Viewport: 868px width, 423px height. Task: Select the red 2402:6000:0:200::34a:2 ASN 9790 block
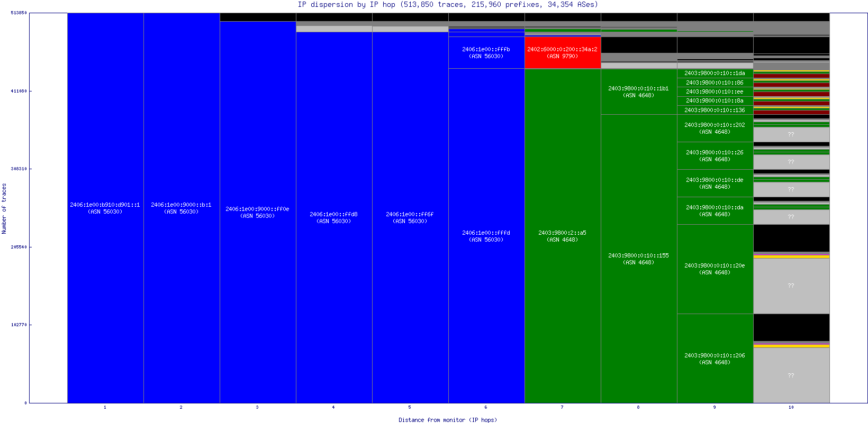click(x=563, y=52)
